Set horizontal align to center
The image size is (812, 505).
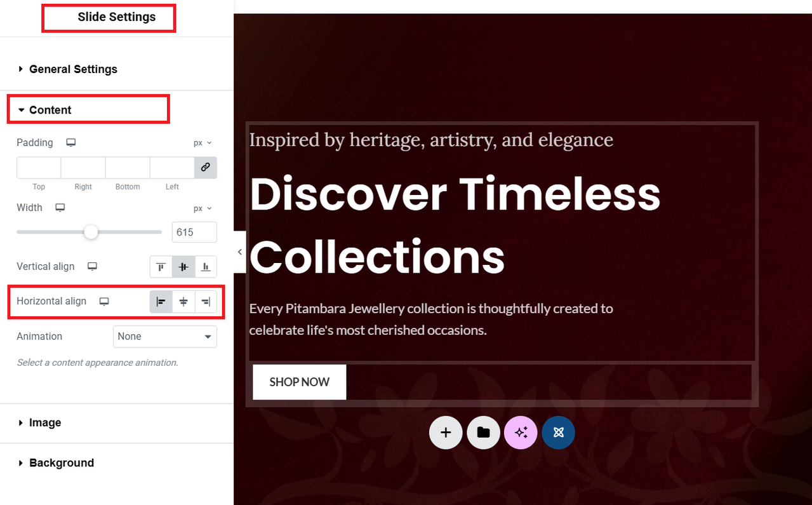(x=183, y=302)
